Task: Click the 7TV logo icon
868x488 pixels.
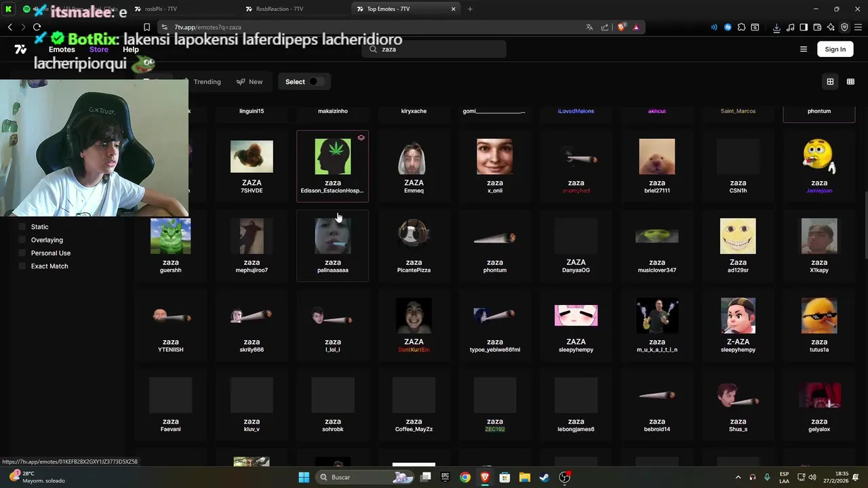Action: tap(20, 49)
